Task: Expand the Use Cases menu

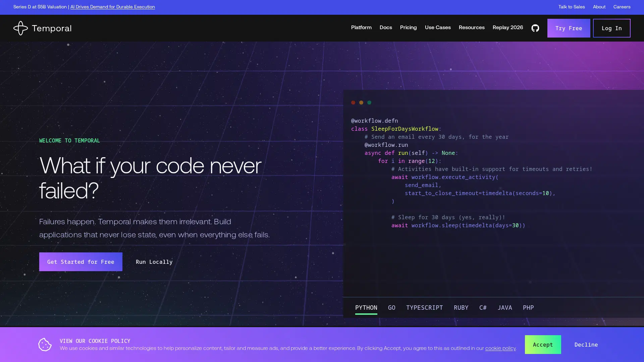Action: (437, 27)
